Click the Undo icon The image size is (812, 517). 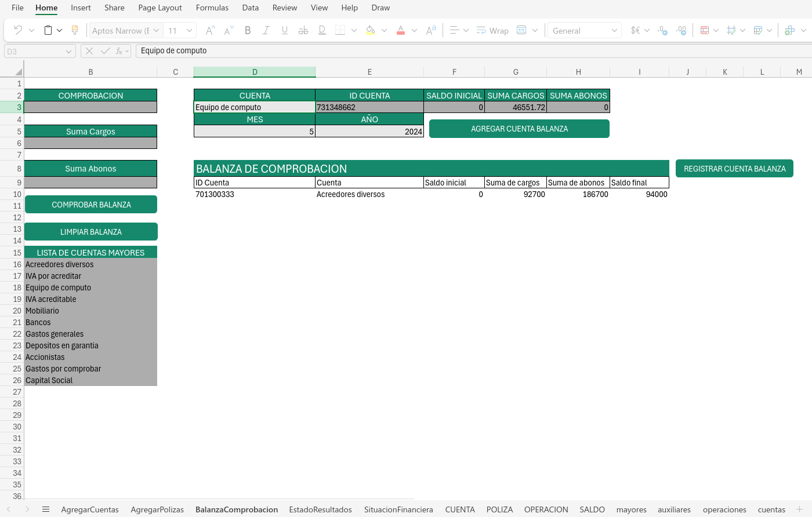pyautogui.click(x=18, y=30)
